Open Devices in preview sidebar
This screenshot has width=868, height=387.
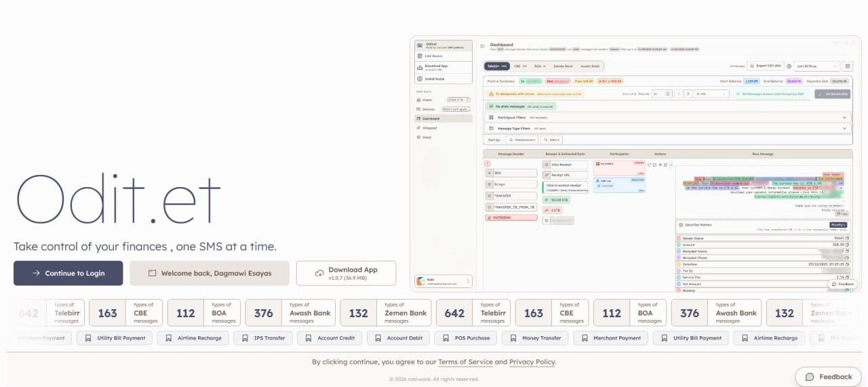(427, 109)
